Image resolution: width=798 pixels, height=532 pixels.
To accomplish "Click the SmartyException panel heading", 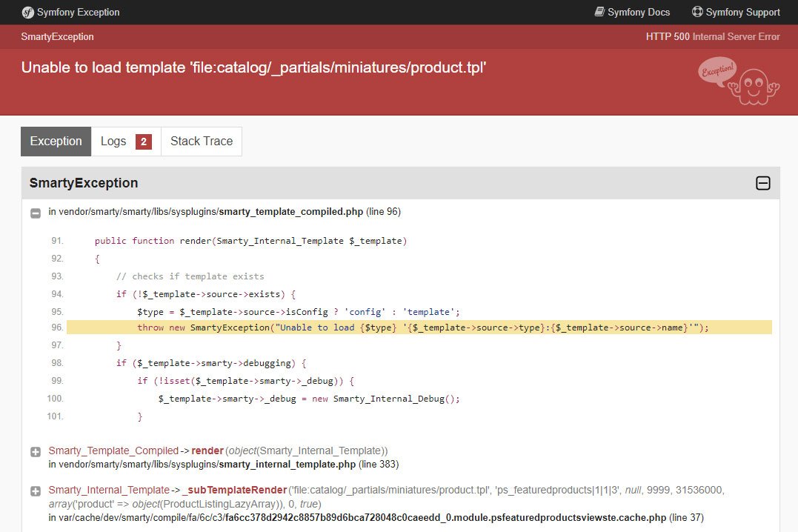I will point(84,183).
